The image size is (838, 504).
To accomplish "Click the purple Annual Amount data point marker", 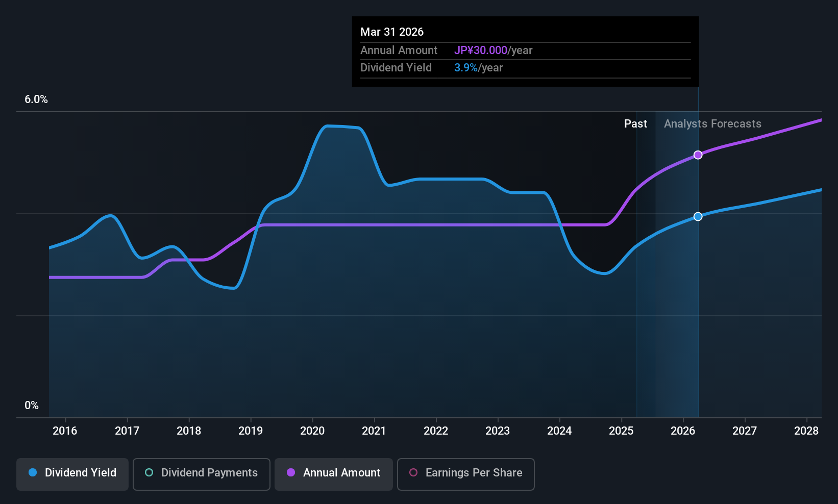I will coord(698,155).
